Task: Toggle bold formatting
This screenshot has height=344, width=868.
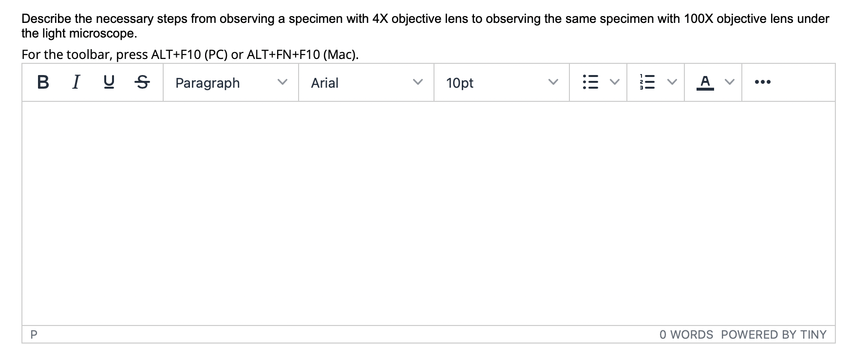Action: tap(43, 83)
